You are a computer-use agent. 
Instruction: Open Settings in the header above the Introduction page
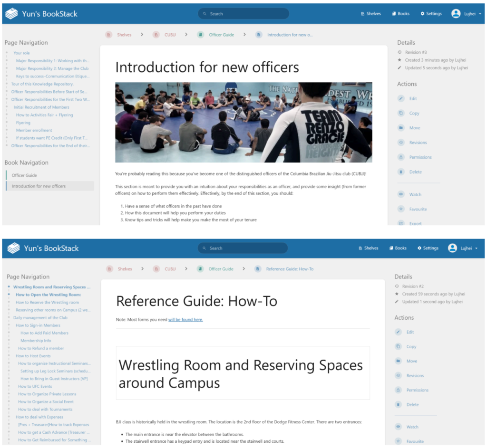431,14
